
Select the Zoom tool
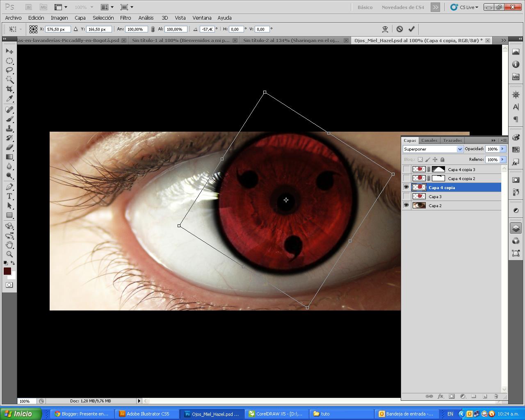point(9,254)
